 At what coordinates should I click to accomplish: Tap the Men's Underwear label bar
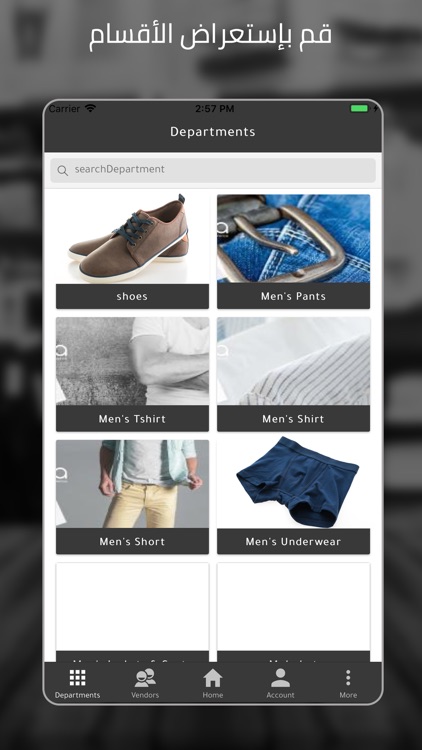pos(293,541)
